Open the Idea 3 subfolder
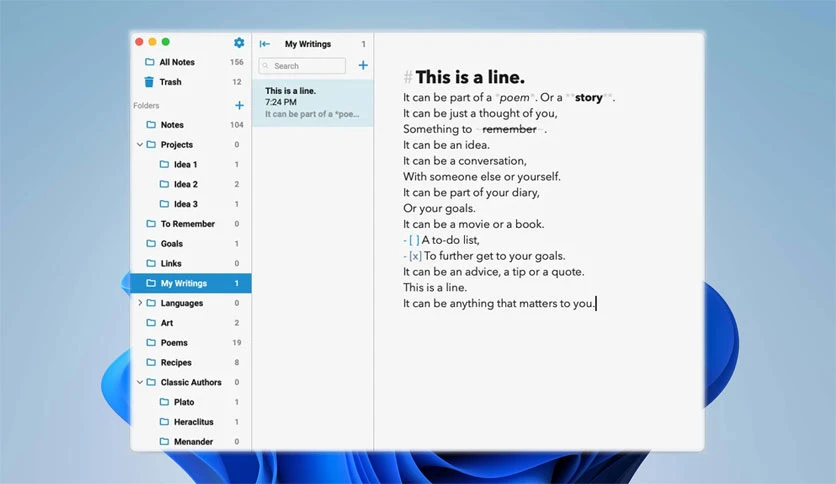Viewport: 836px width, 484px height. pyautogui.click(x=191, y=204)
